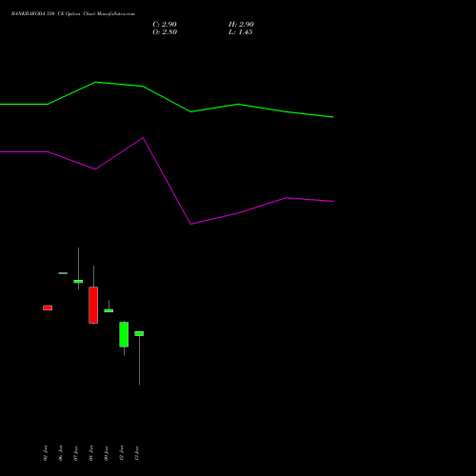Click the '09 Jan' date axis label

coord(106,453)
